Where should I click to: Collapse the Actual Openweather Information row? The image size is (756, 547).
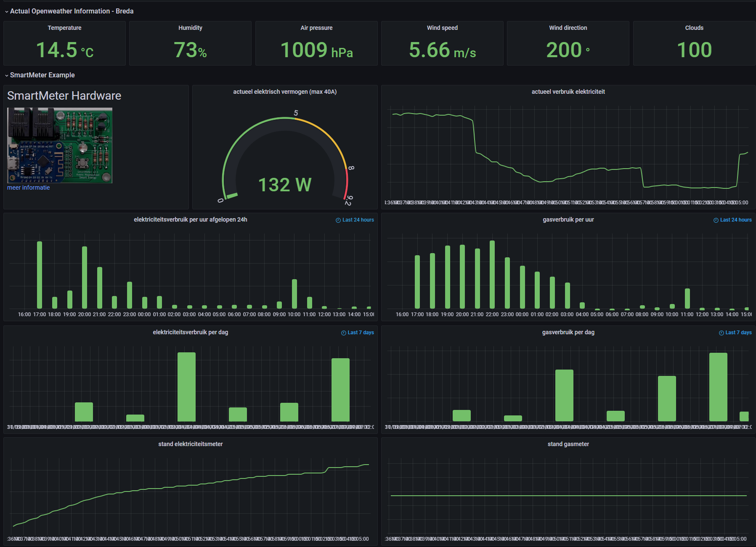point(69,11)
